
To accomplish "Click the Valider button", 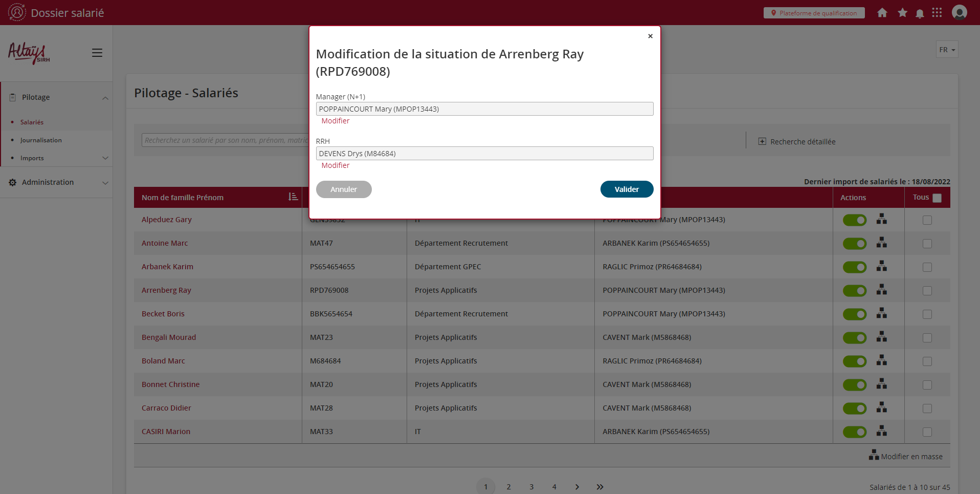I will [x=627, y=189].
